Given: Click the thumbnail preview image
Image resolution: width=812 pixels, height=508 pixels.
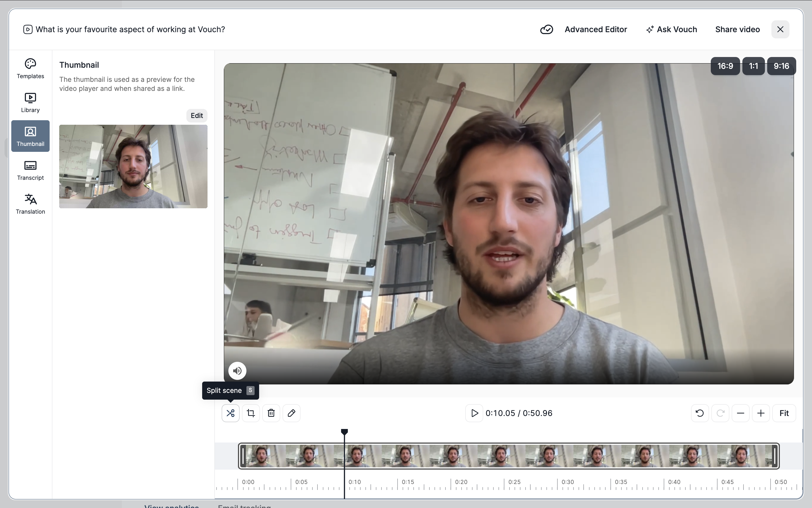Looking at the screenshot, I should [x=133, y=166].
